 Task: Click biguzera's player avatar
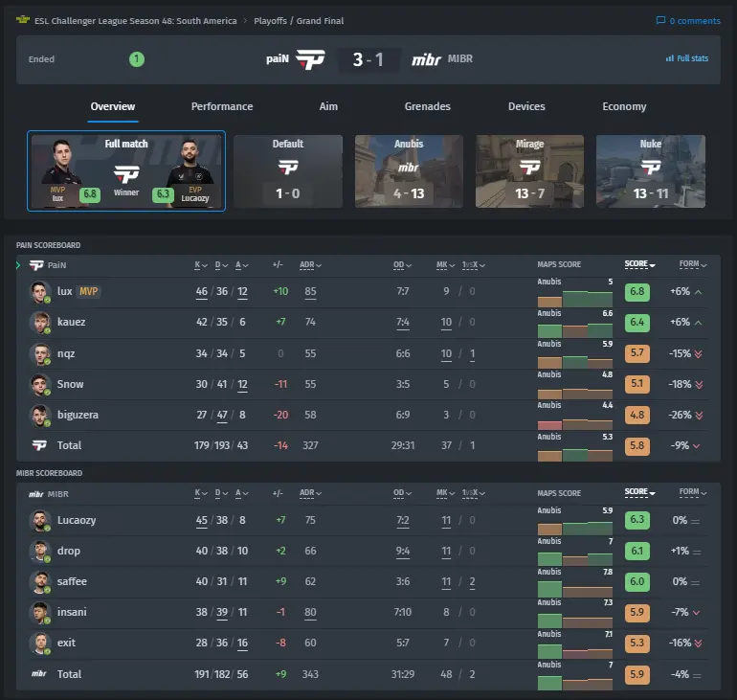coord(39,415)
